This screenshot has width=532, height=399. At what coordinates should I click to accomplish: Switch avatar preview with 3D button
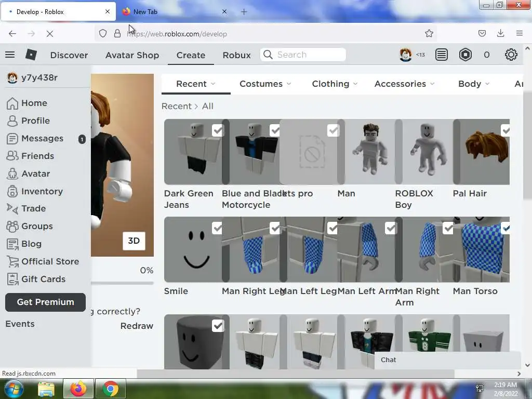(x=134, y=241)
